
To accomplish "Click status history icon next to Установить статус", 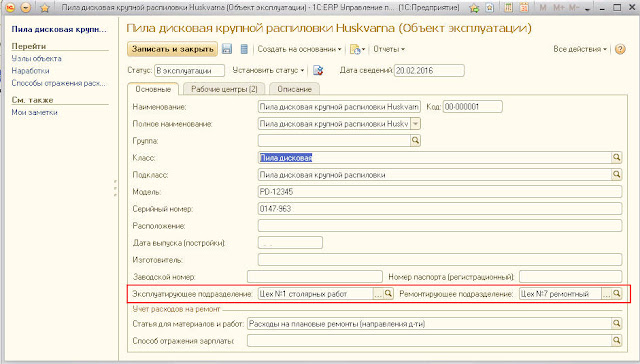I will [318, 70].
